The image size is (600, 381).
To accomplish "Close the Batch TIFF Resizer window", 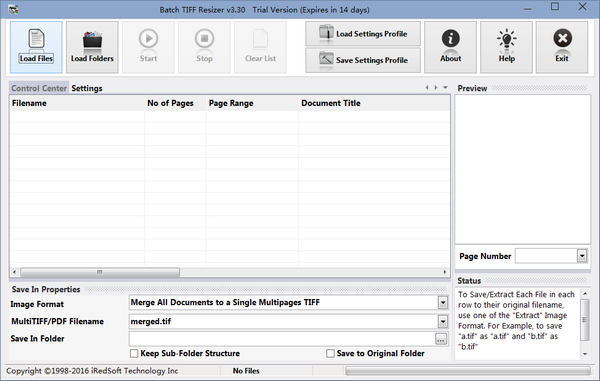I will pos(582,7).
